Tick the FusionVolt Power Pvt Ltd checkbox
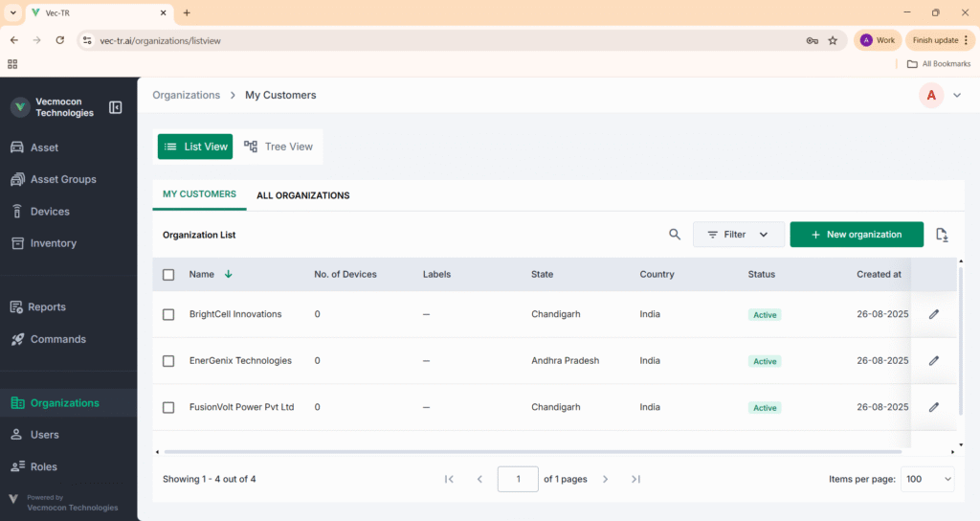Viewport: 980px width, 521px height. (168, 407)
